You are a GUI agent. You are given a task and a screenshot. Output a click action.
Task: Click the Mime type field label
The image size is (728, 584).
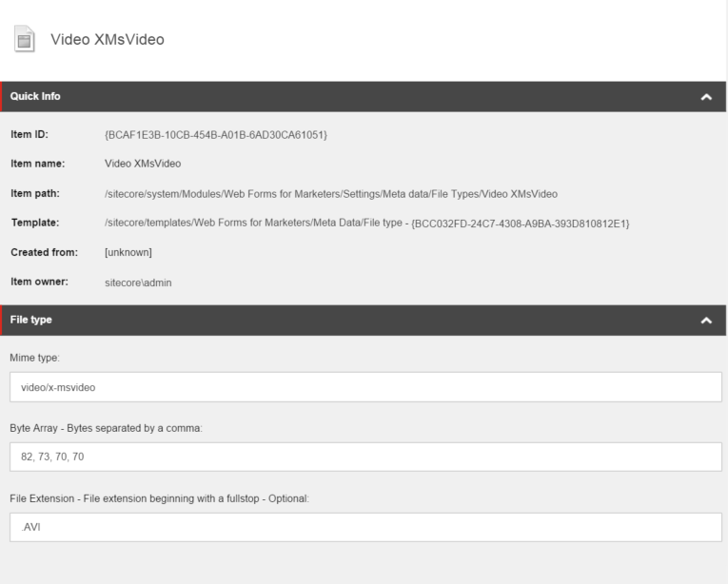[x=36, y=358]
